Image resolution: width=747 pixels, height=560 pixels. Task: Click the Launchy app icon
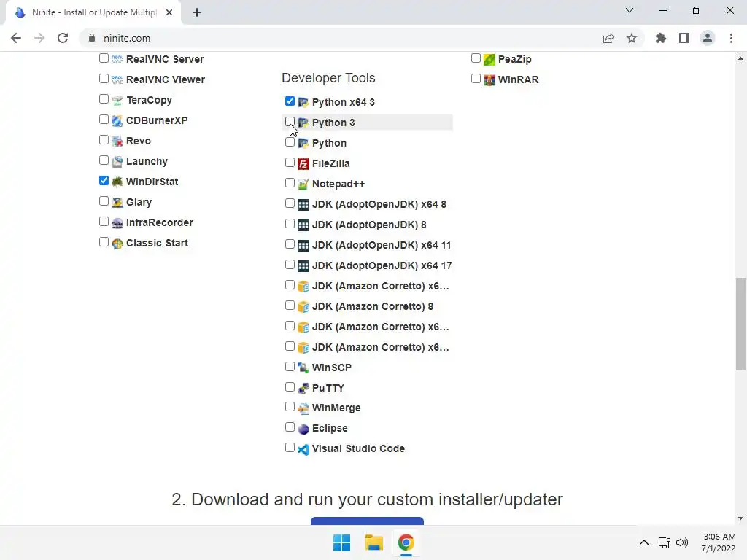pos(117,161)
